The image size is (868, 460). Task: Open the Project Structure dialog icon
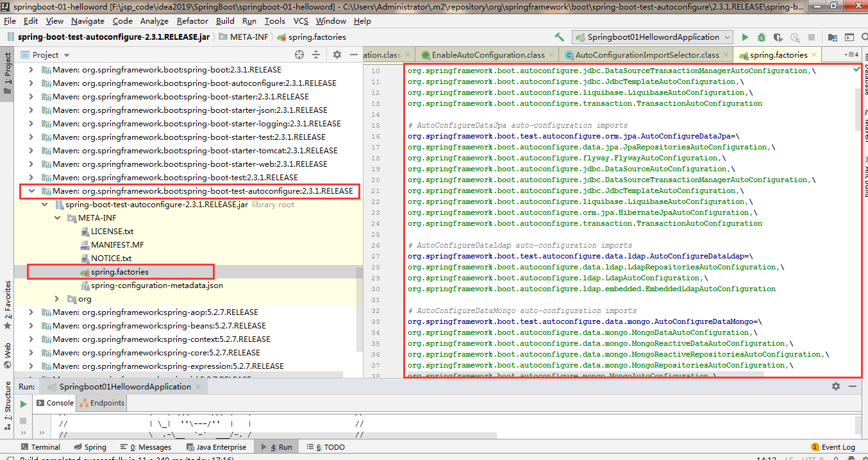(833, 37)
